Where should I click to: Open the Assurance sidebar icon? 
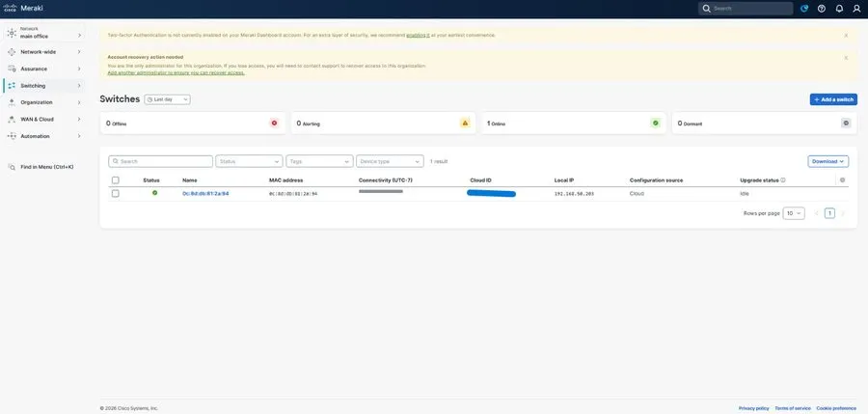(x=12, y=69)
